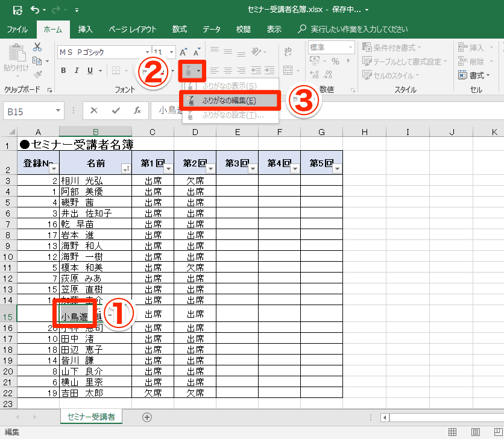Click the Undo arrow icon
This screenshot has width=504, height=439.
click(x=35, y=10)
